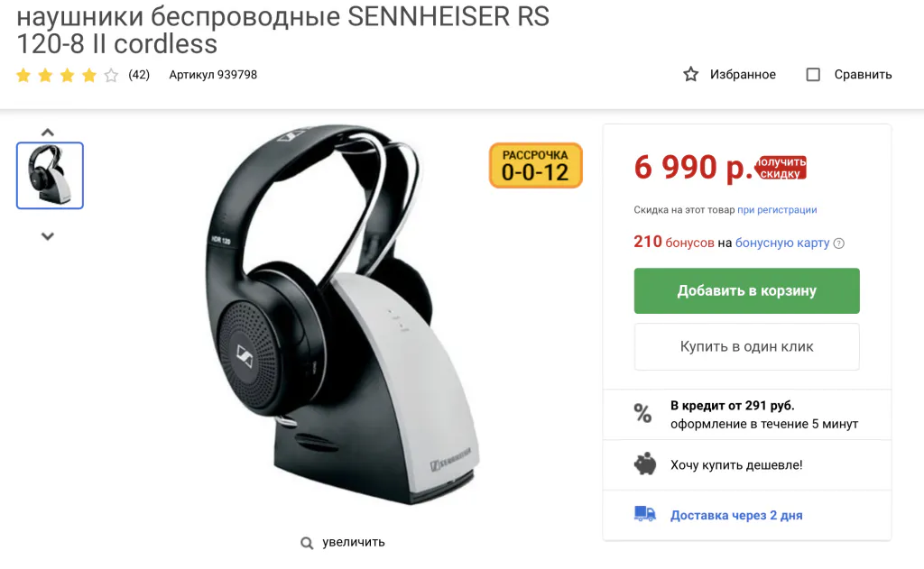Click the увеличить text link
This screenshot has height=569, width=924.
pyautogui.click(x=354, y=542)
